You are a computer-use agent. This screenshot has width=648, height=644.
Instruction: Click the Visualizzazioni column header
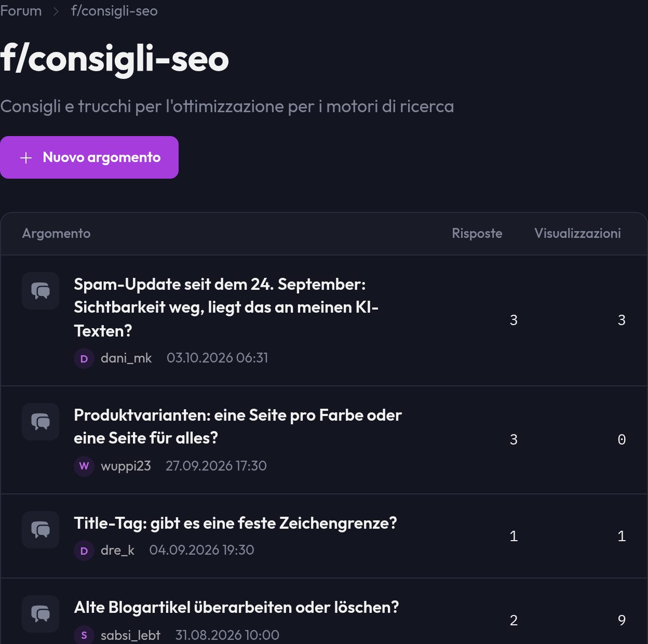577,234
